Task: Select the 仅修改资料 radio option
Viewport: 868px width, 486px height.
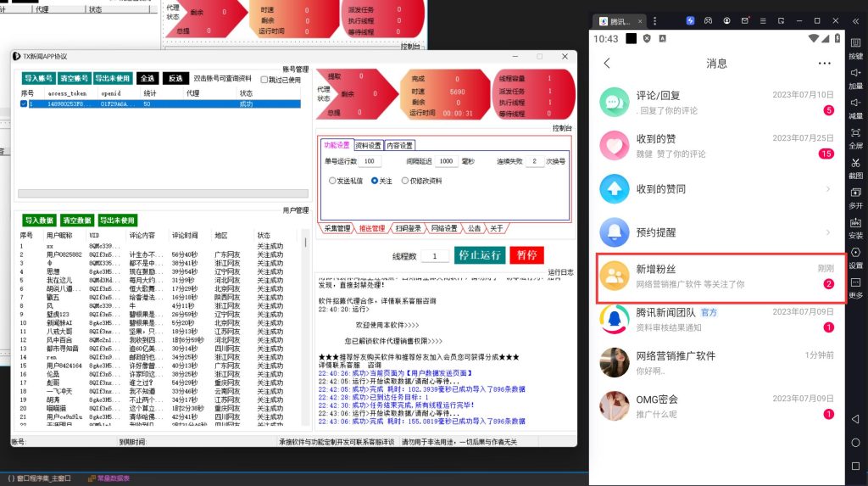Action: point(405,181)
